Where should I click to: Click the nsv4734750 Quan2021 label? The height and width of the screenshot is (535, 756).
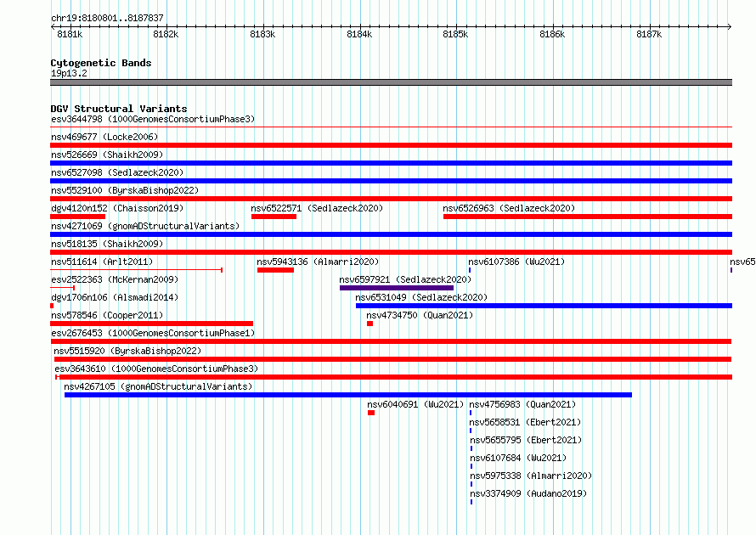click(420, 315)
